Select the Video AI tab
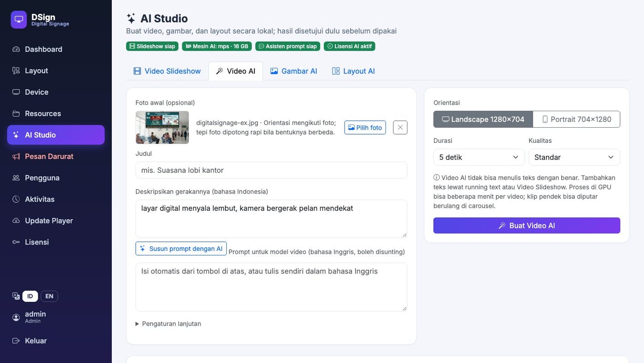The width and height of the screenshot is (644, 363). click(x=236, y=71)
